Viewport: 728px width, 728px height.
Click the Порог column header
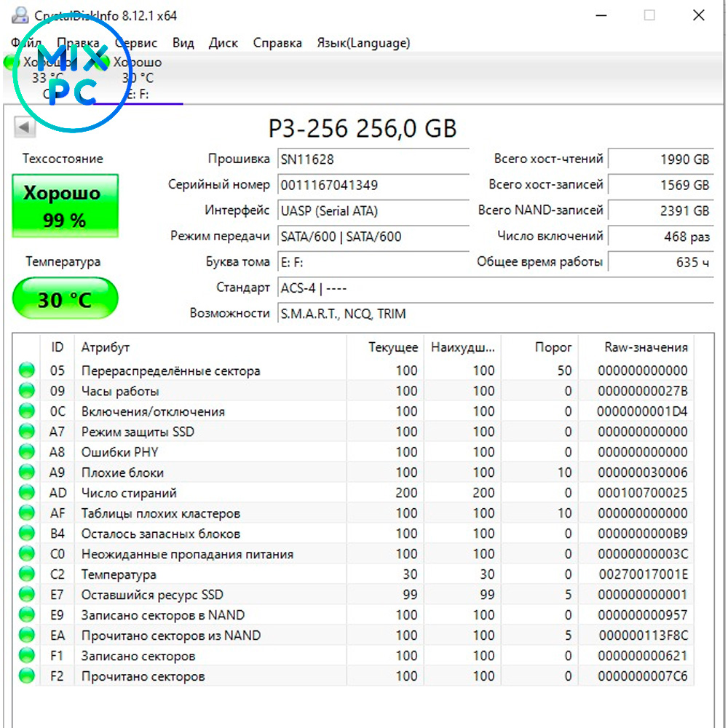[539, 347]
